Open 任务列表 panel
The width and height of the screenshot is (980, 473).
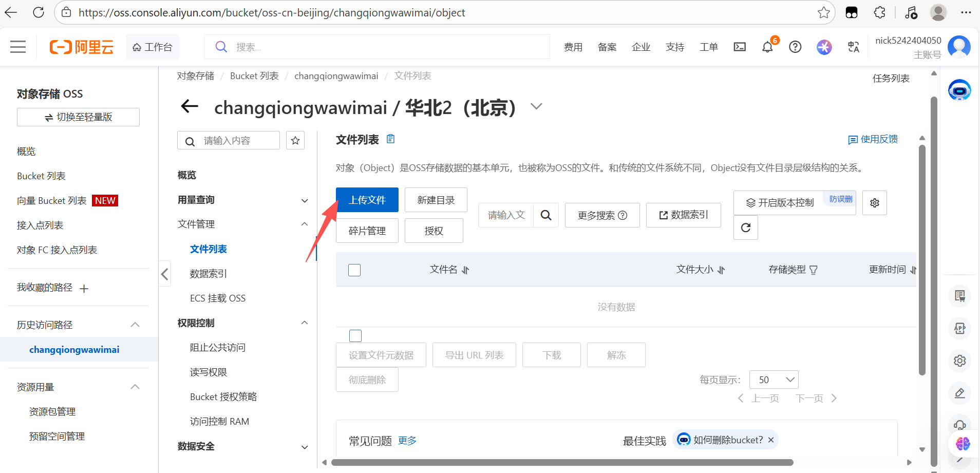891,78
